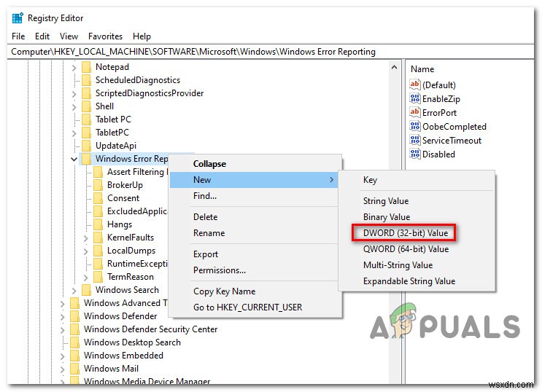Click the (Default) string value icon
542x392 pixels.
coord(415,85)
